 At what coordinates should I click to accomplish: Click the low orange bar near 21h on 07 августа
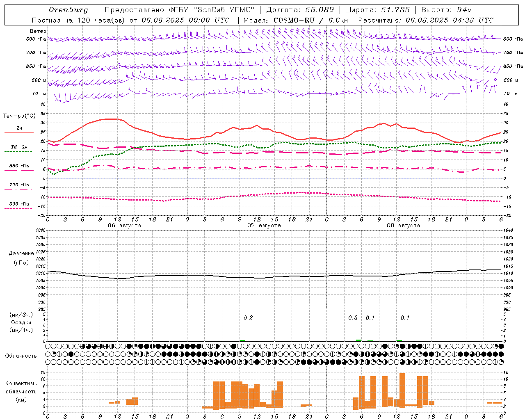coord(306,405)
